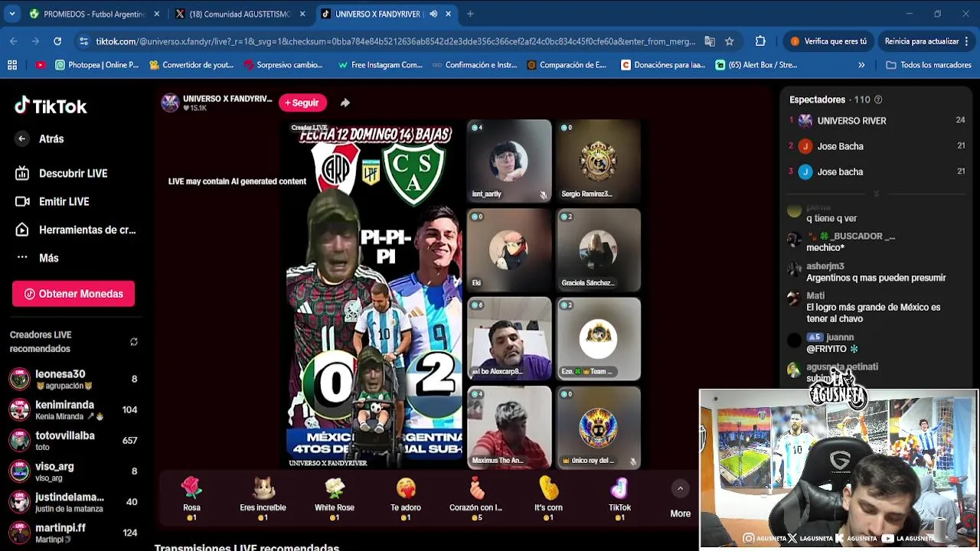
Task: Click Reinicia para actualizar button
Action: tap(928, 41)
